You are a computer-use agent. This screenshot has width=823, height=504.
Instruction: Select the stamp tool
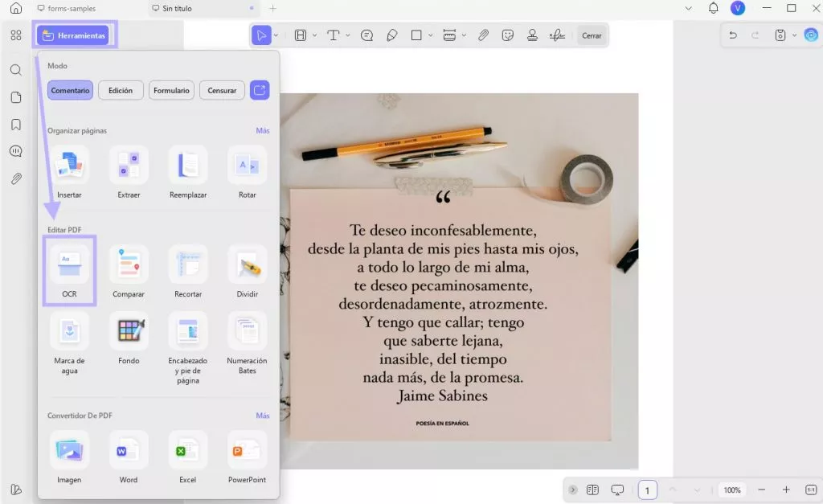[x=532, y=35]
